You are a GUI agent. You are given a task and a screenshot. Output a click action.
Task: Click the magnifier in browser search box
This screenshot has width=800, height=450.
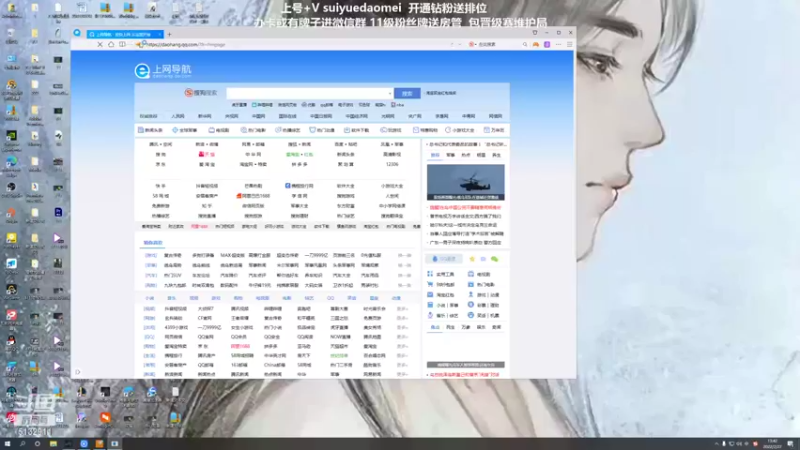pyautogui.click(x=524, y=44)
